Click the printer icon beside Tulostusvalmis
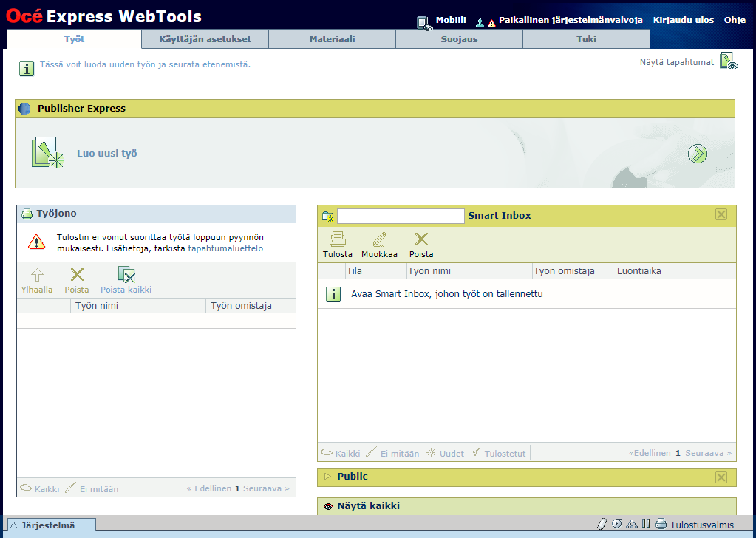 coord(661,524)
